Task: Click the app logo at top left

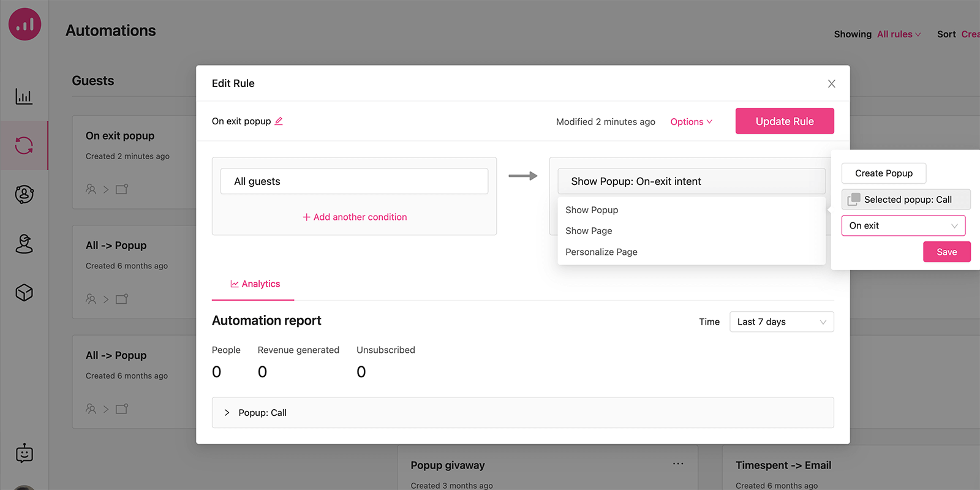Action: (x=24, y=24)
